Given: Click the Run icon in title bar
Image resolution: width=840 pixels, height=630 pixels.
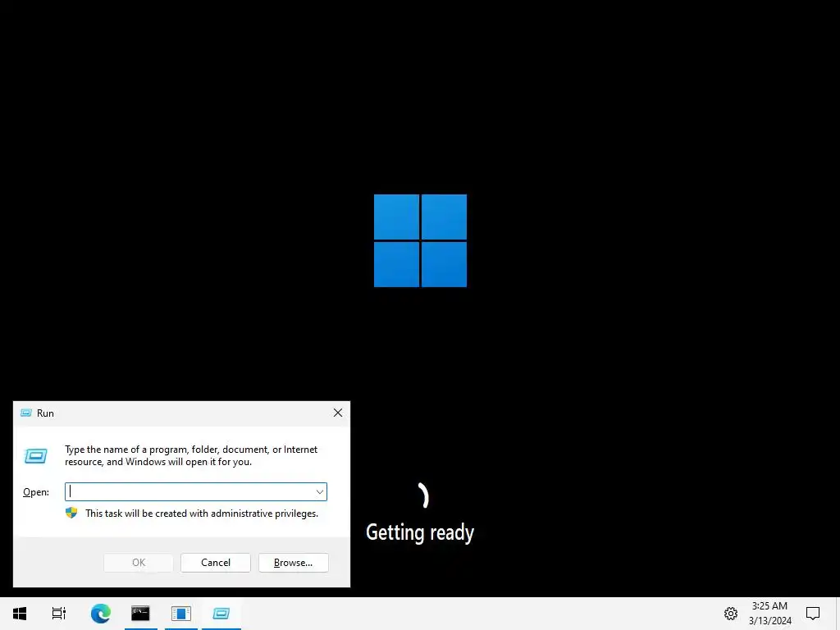Looking at the screenshot, I should pos(25,413).
